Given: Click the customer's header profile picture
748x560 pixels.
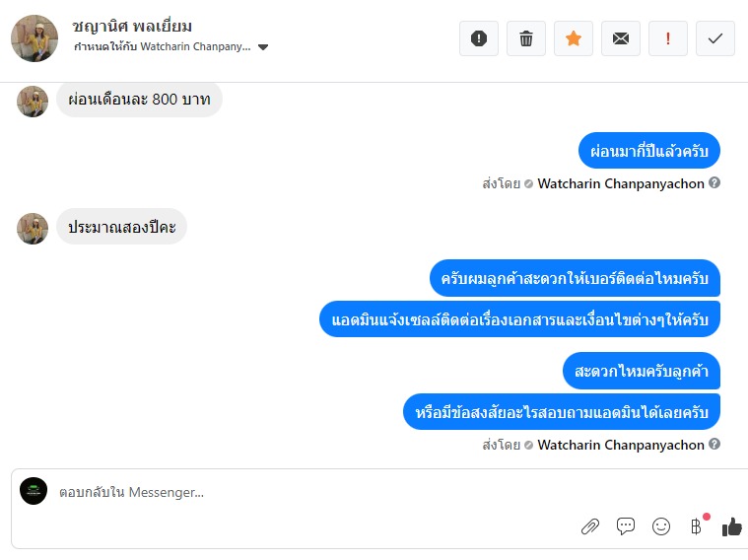Looking at the screenshot, I should pyautogui.click(x=34, y=38).
